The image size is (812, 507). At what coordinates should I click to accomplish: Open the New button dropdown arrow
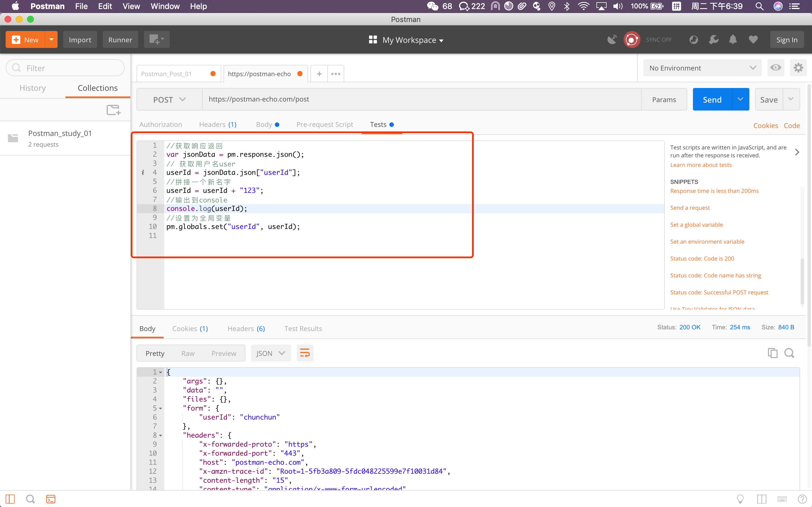(51, 39)
